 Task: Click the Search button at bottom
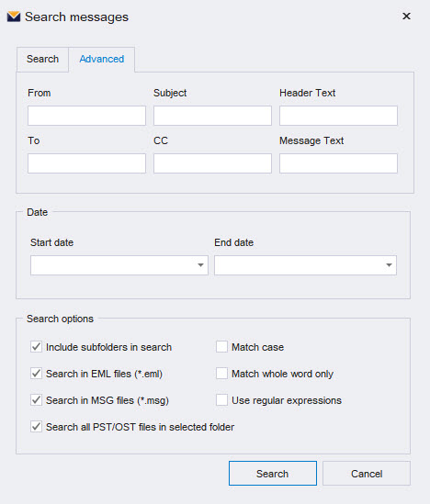(x=273, y=474)
